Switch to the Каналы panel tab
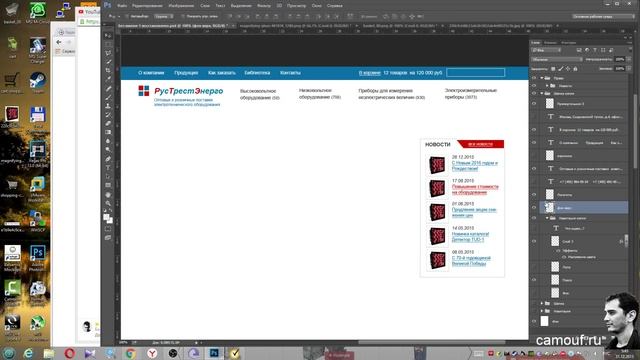Viewport: 640px width, 360px height. pyautogui.click(x=550, y=42)
